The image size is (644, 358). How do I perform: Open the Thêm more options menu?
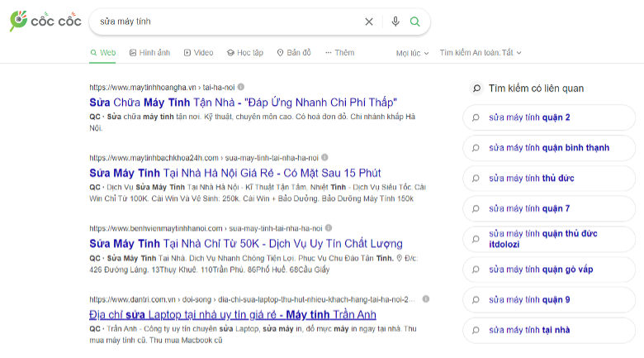tap(339, 53)
